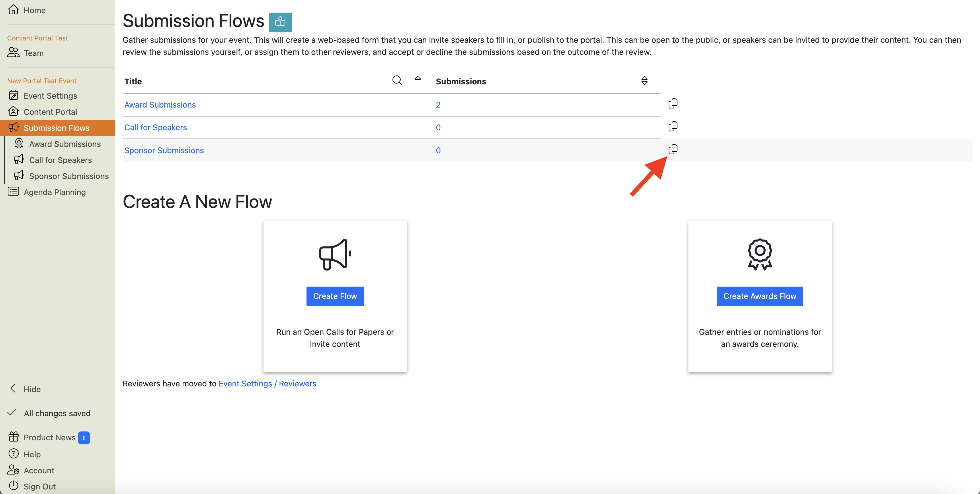Select Submission Flows in the sidebar
Image resolution: width=980 pixels, height=494 pixels.
tap(57, 127)
